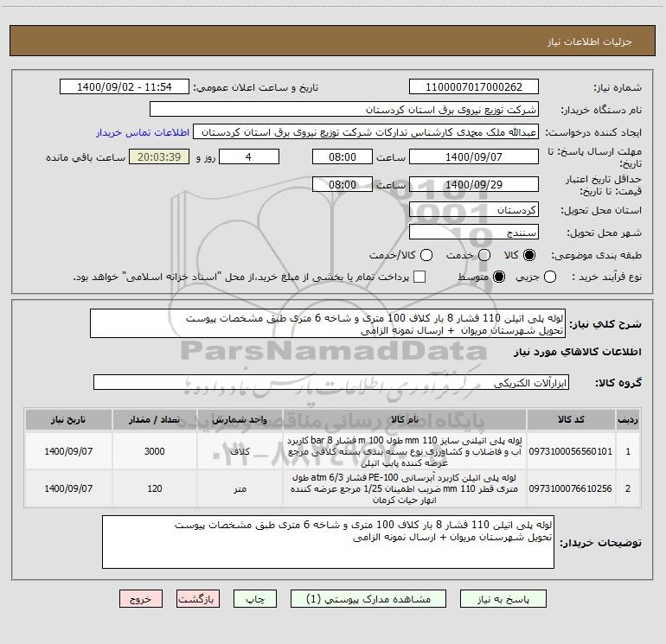666x644 pixels.
Task: Click the توضیحات خریدار text area
Action: 328,542
